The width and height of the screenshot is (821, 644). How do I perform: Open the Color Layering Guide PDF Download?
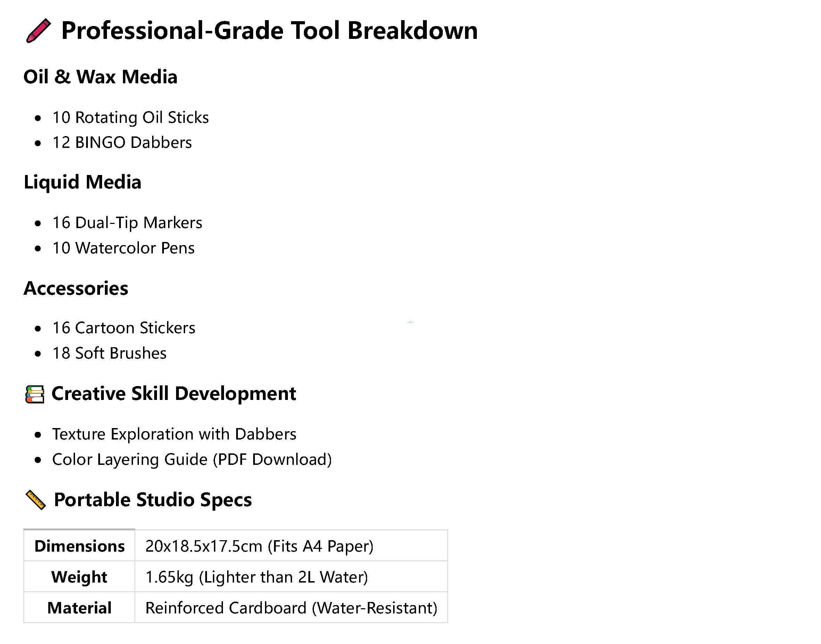coord(192,460)
